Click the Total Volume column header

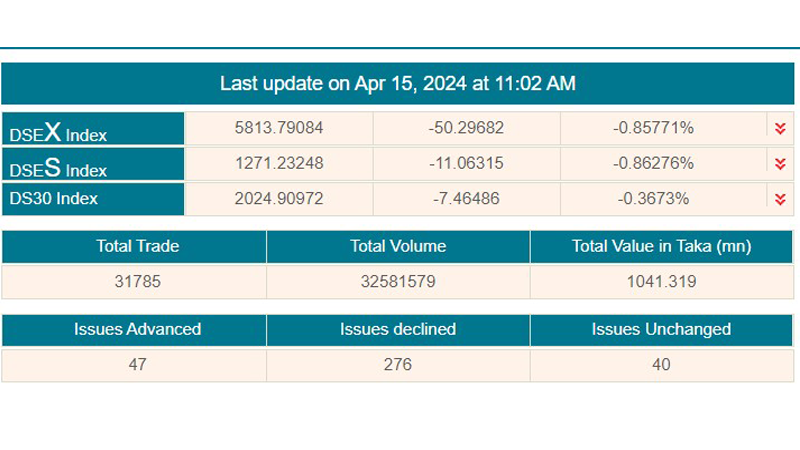[x=398, y=246]
